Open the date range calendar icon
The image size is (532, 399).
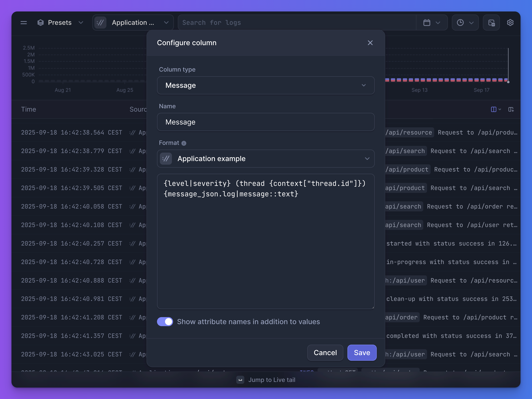click(x=427, y=22)
